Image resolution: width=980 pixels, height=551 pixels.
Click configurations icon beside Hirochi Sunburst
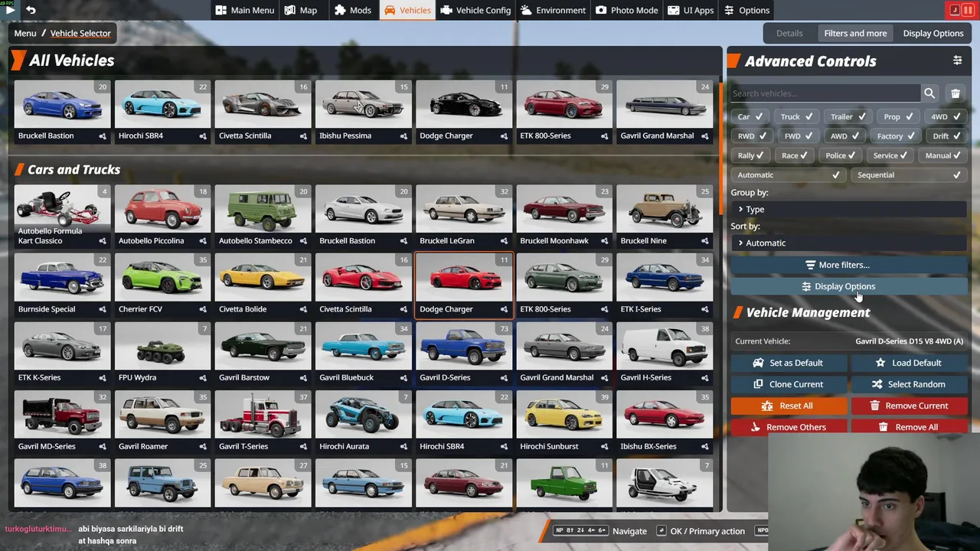click(x=604, y=447)
